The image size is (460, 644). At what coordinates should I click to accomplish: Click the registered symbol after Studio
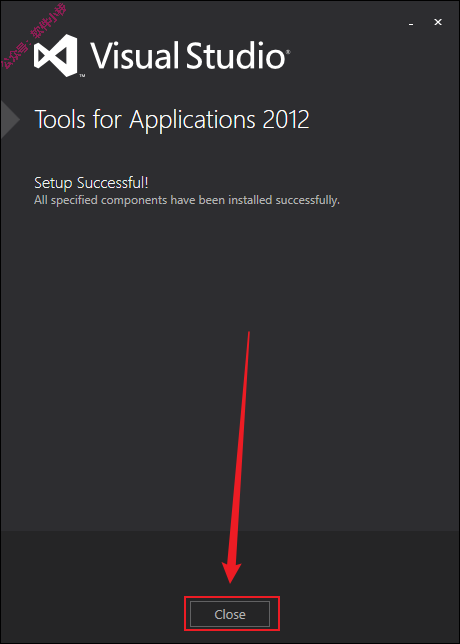click(x=288, y=52)
